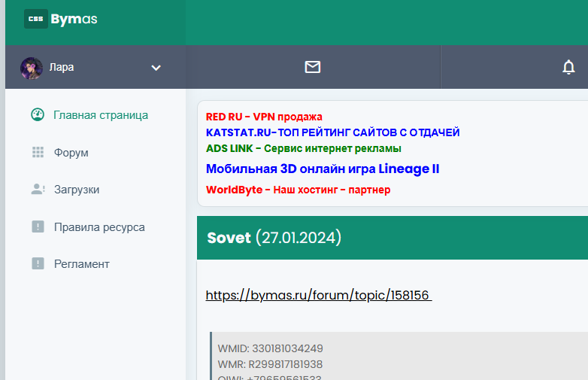Open the RED RU - VPN продажа link
Screen dimensions: 588x380
coord(264,117)
